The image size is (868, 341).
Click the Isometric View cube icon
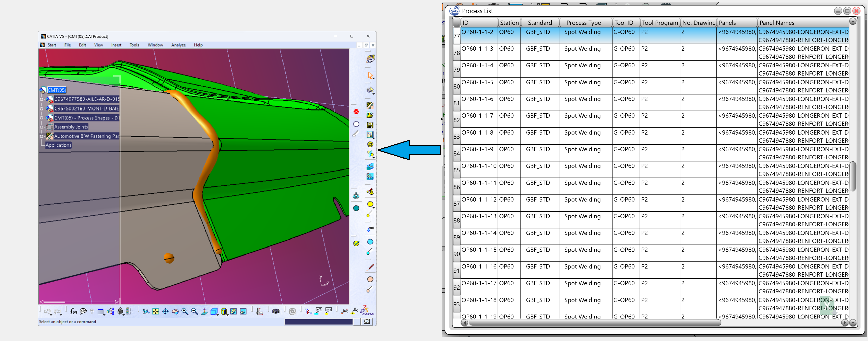tap(214, 311)
